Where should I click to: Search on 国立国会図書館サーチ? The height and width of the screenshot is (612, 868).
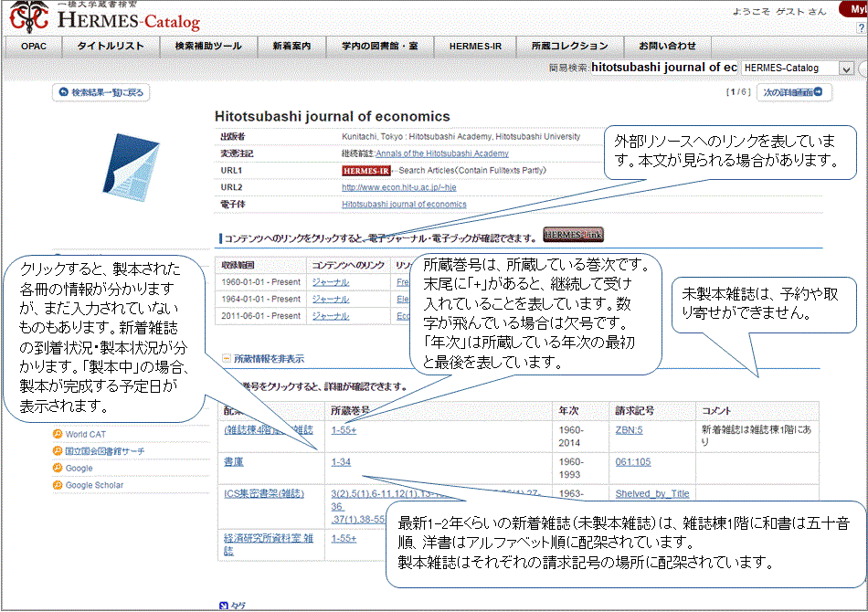[x=105, y=451]
